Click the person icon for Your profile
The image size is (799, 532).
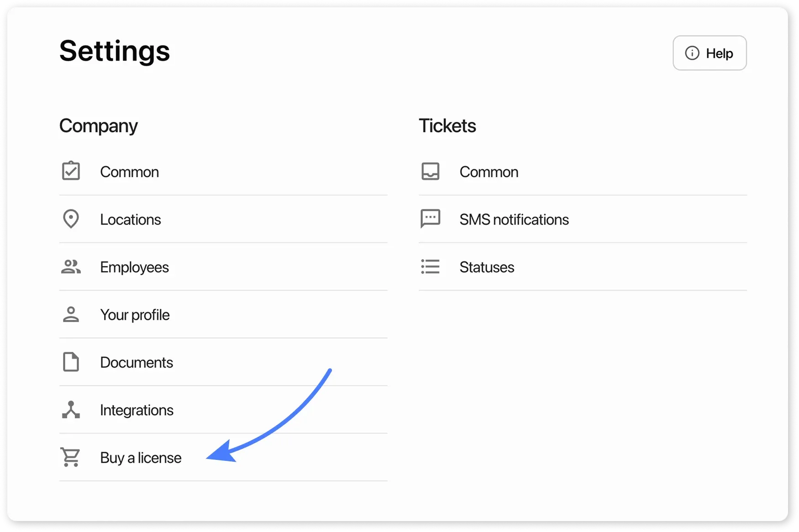tap(71, 314)
